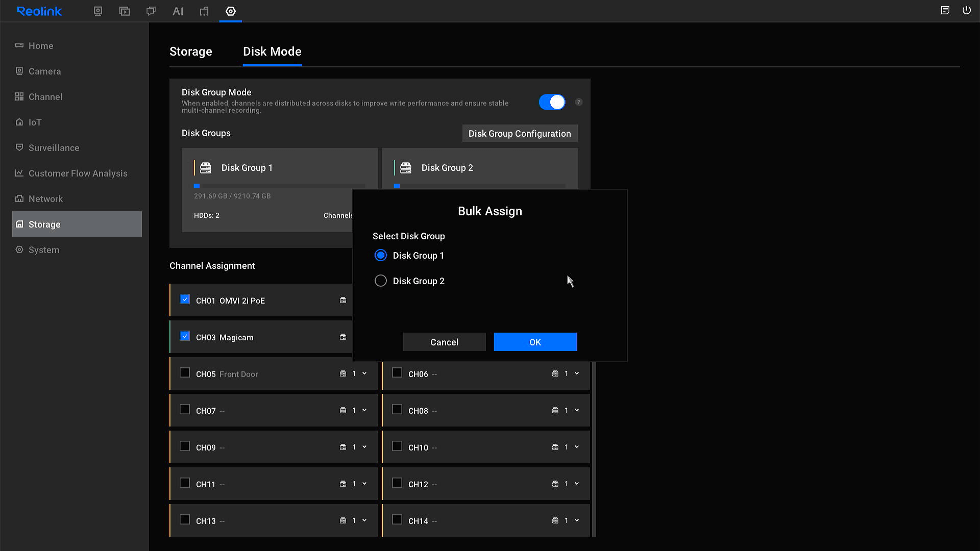Open Surveillance in the sidebar
Viewport: 980px width, 551px height.
click(77, 148)
